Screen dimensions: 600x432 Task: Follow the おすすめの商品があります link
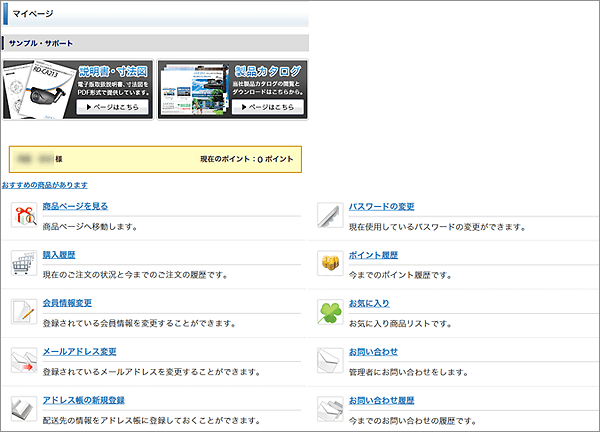click(x=45, y=185)
